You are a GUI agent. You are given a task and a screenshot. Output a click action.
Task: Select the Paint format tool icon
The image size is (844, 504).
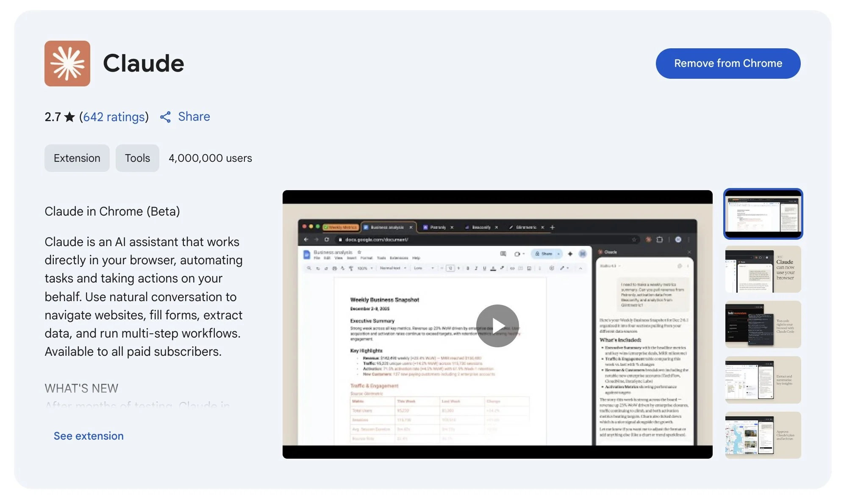click(x=351, y=268)
